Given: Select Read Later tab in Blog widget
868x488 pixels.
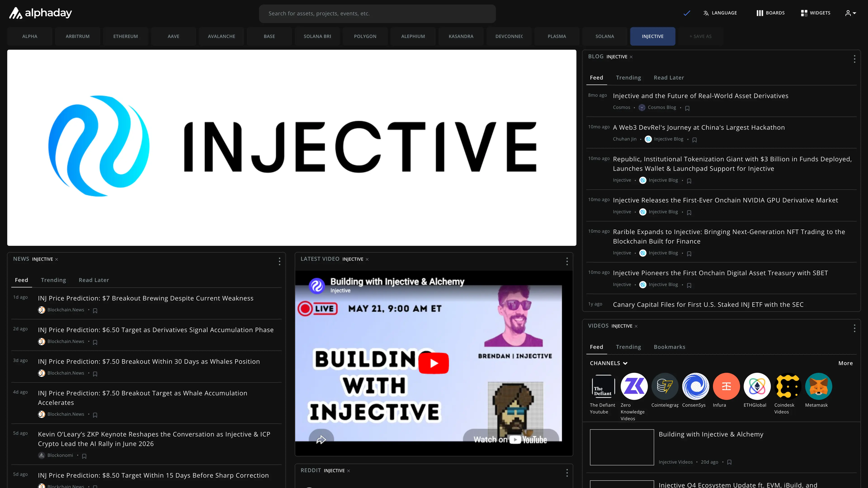Looking at the screenshot, I should coord(669,78).
